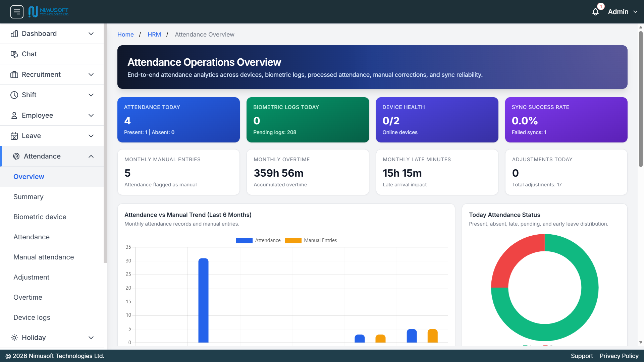Expand the Dashboard menu chevron
This screenshot has width=644, height=362.
point(91,34)
